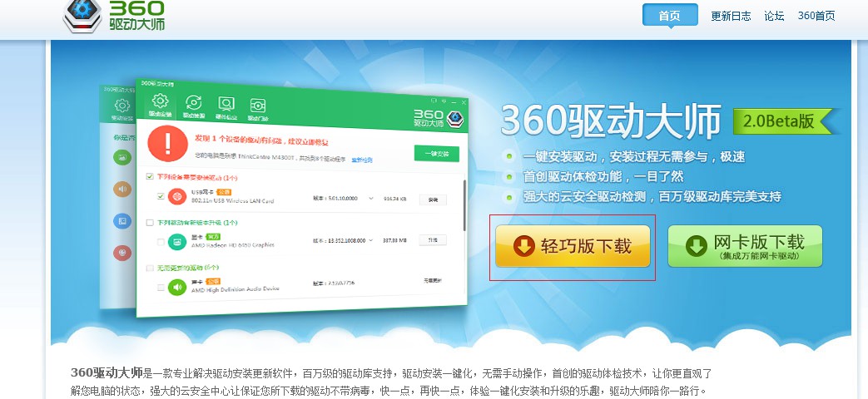Click the 360驱动大师 logo in the page header

click(115, 16)
